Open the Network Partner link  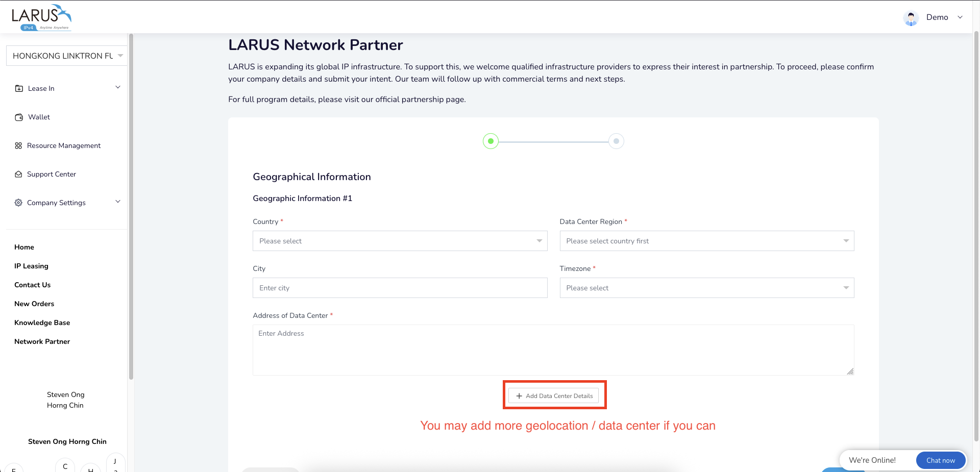click(42, 341)
